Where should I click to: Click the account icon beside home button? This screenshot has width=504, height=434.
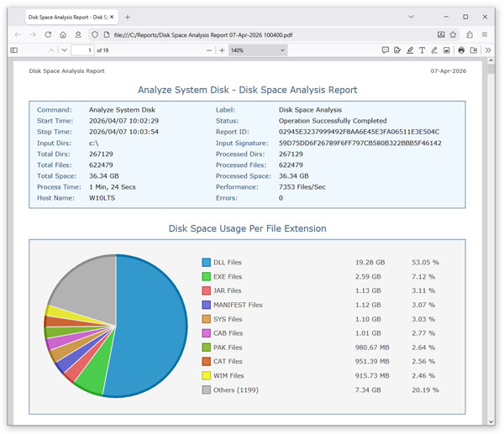pos(78,34)
